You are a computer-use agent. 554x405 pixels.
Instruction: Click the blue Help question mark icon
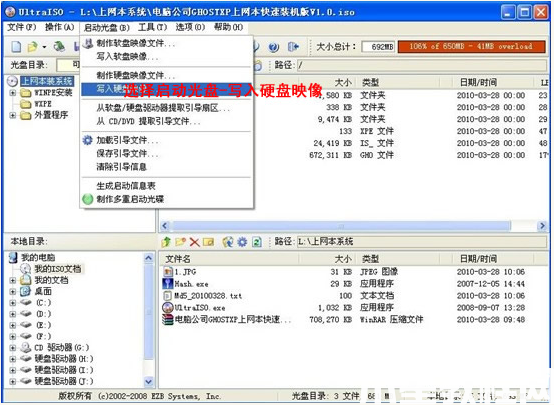(x=273, y=47)
